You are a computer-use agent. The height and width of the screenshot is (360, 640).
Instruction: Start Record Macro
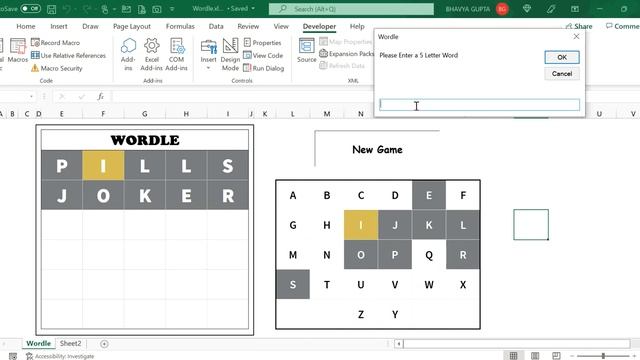click(x=56, y=42)
